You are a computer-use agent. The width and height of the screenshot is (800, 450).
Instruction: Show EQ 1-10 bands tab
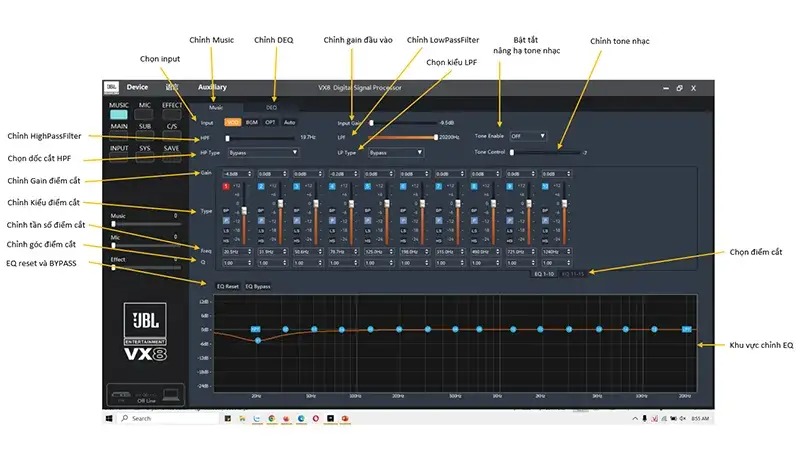(x=544, y=274)
